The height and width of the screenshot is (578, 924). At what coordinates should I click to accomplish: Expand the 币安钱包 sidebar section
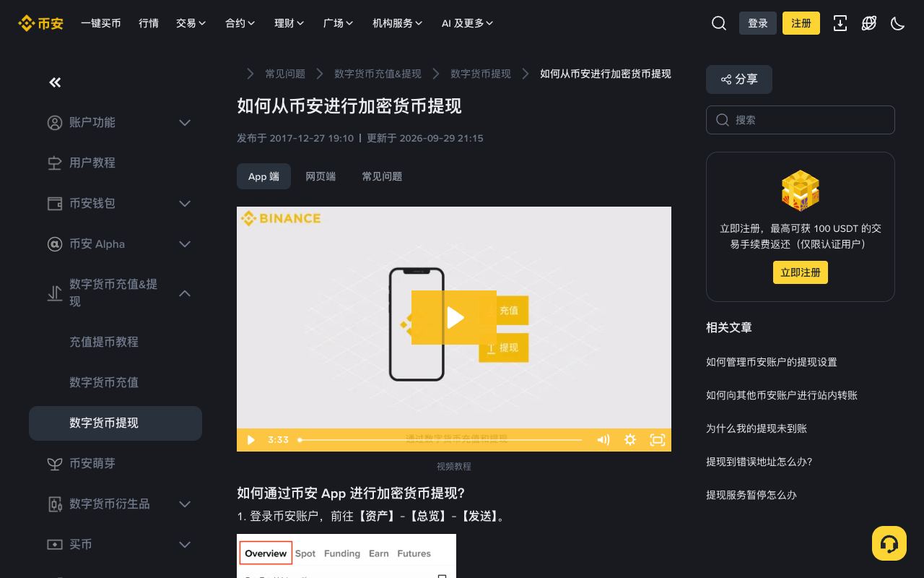185,204
